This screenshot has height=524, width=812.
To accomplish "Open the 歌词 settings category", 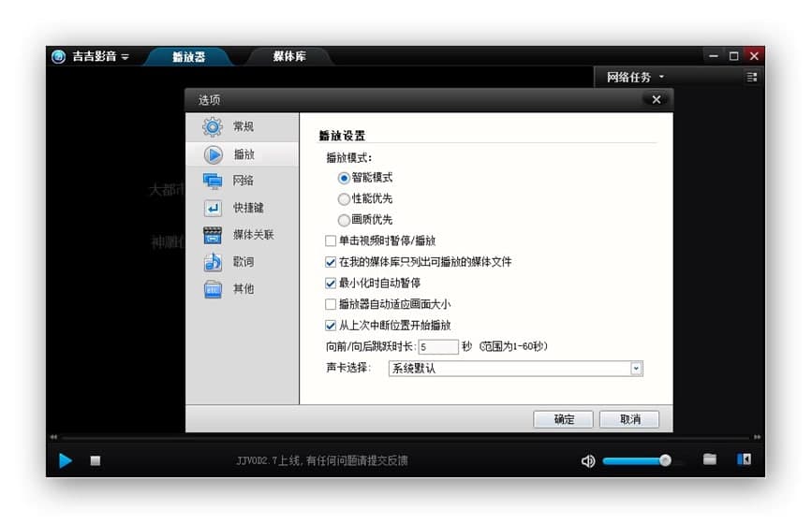I will click(x=242, y=262).
